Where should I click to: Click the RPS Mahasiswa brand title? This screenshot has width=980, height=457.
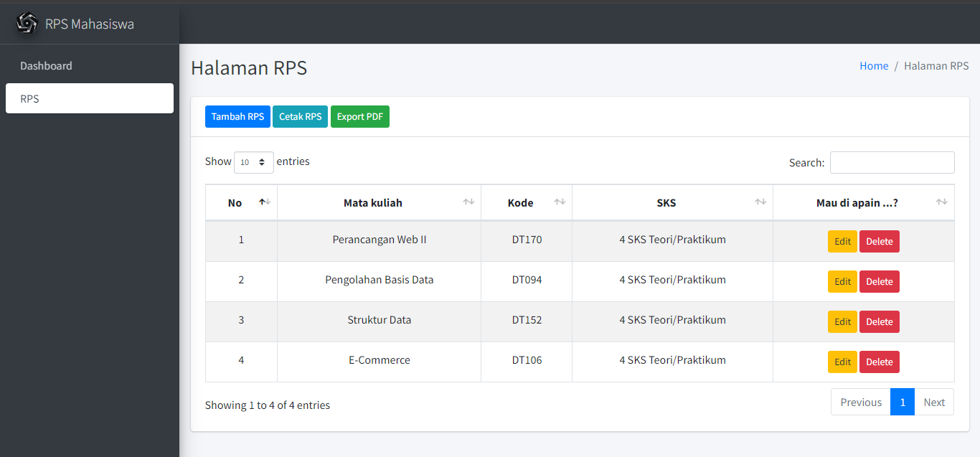(90, 24)
